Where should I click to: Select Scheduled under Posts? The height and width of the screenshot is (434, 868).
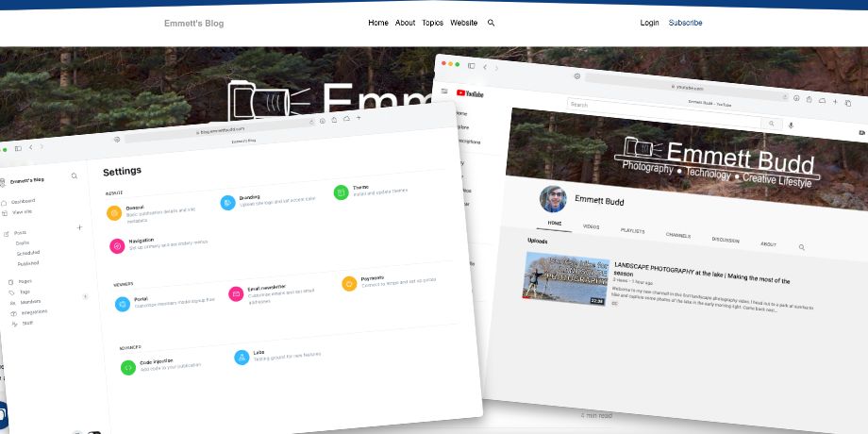pos(28,253)
